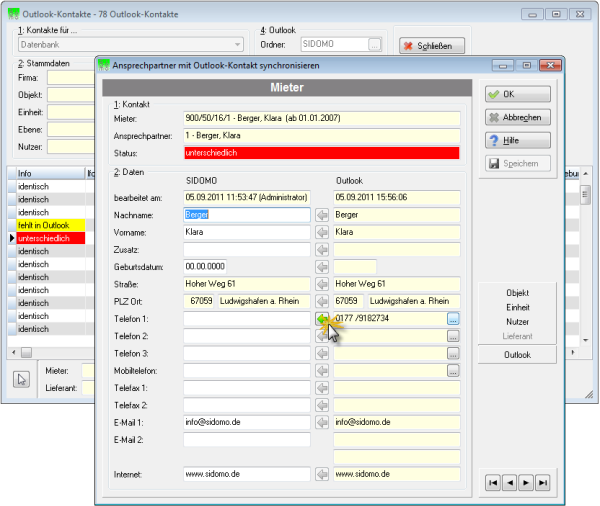
Task: Click the horizontal scrollbar thumb below contacts list
Action: (x=26, y=353)
